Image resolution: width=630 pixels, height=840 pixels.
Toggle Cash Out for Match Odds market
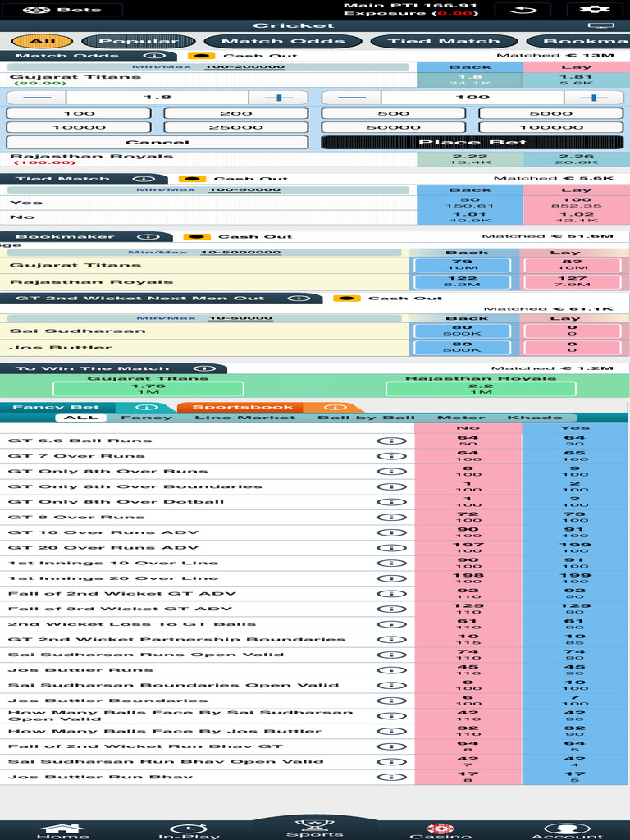click(x=199, y=56)
